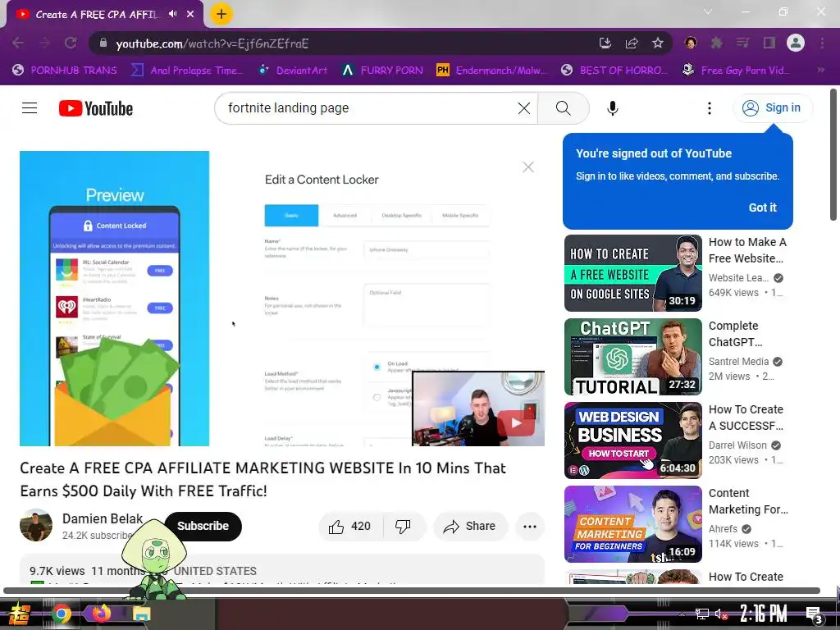Dislike the video with thumbs down
Image resolution: width=840 pixels, height=630 pixels.
[x=403, y=527]
